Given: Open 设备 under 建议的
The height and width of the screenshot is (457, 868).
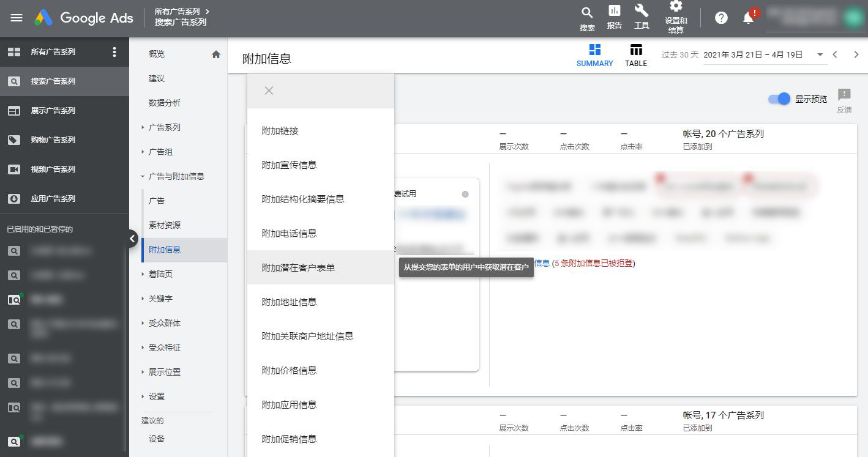Looking at the screenshot, I should pos(157,439).
